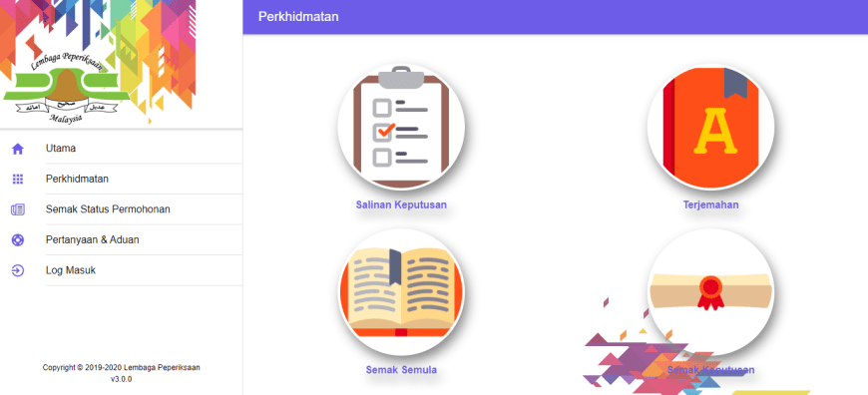Open the clipboard checklist Salinan Keputusan icon
Screen dimensions: 868x395
click(401, 128)
